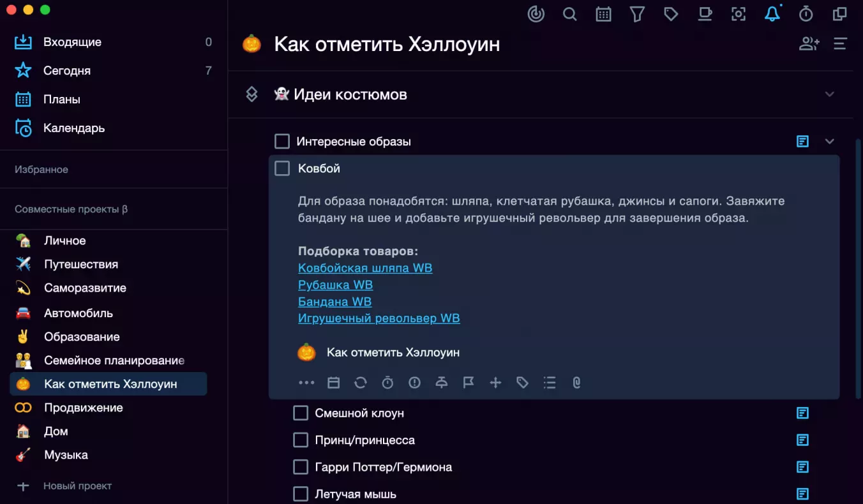The height and width of the screenshot is (504, 863).
Task: Open the calendar grid icon in top toolbar
Action: pyautogui.click(x=603, y=14)
